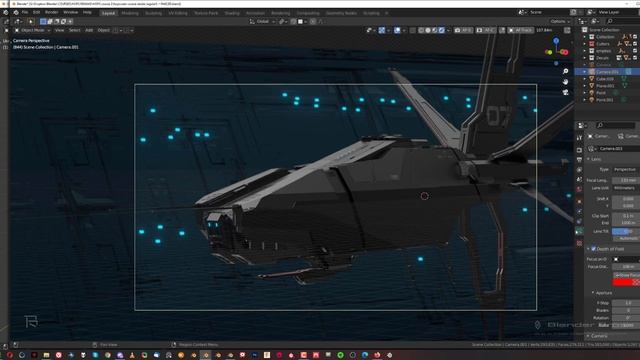Expand the Collection outliner item

(x=584, y=37)
